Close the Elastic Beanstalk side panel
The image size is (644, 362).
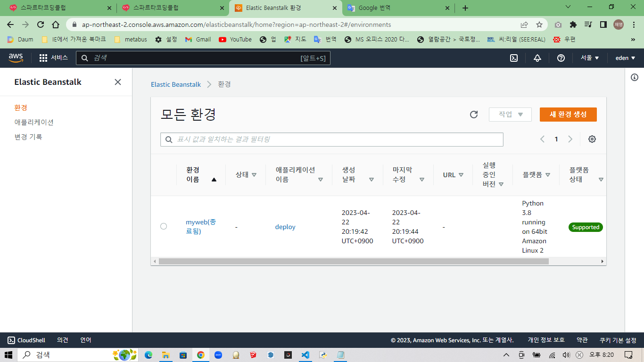point(118,82)
